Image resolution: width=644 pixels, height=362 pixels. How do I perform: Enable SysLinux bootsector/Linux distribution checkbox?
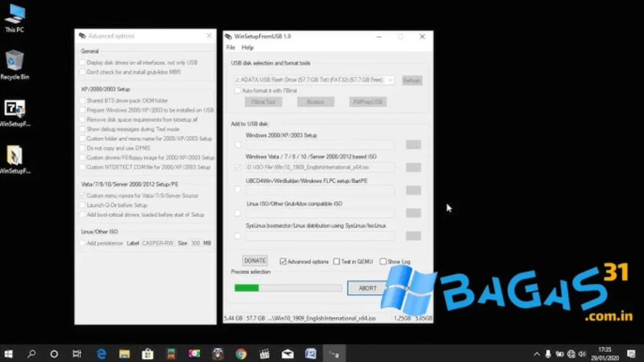coord(237,236)
